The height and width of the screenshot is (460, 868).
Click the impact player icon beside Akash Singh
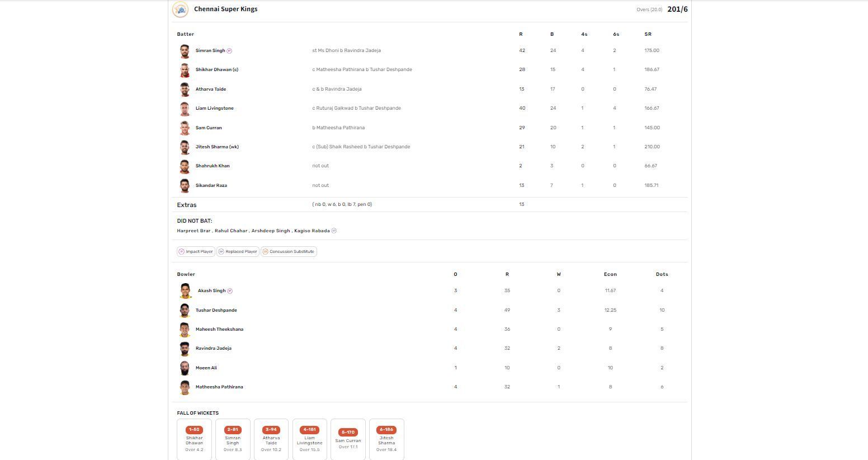(x=230, y=291)
